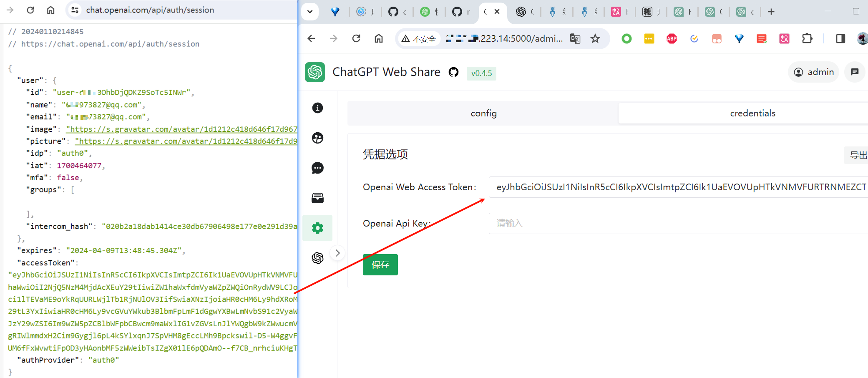Reload the admin page in right window
Viewport: 868px width, 378px height.
356,39
